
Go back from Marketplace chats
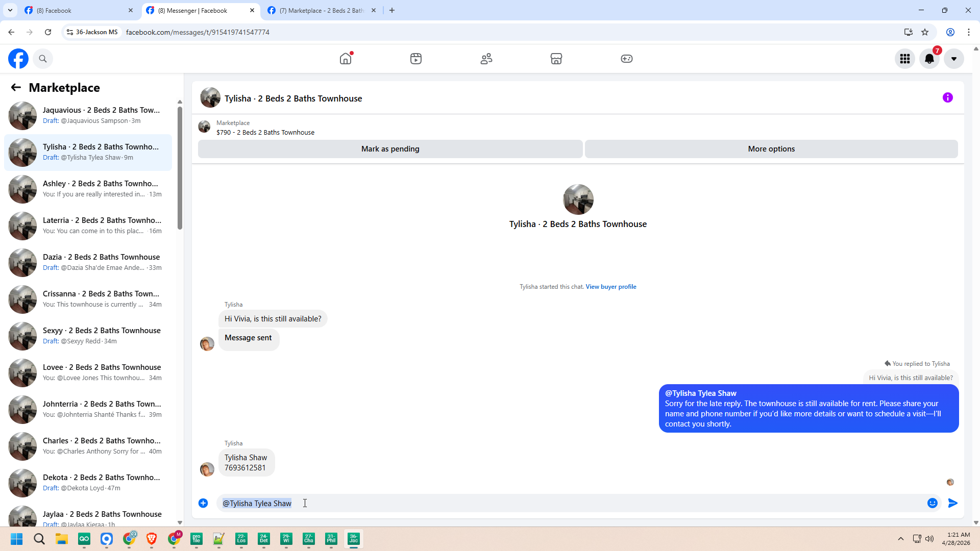pos(16,88)
